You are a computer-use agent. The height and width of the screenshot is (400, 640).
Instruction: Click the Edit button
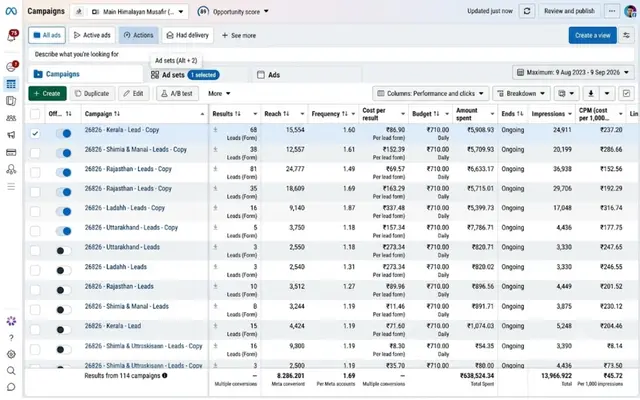tap(133, 93)
